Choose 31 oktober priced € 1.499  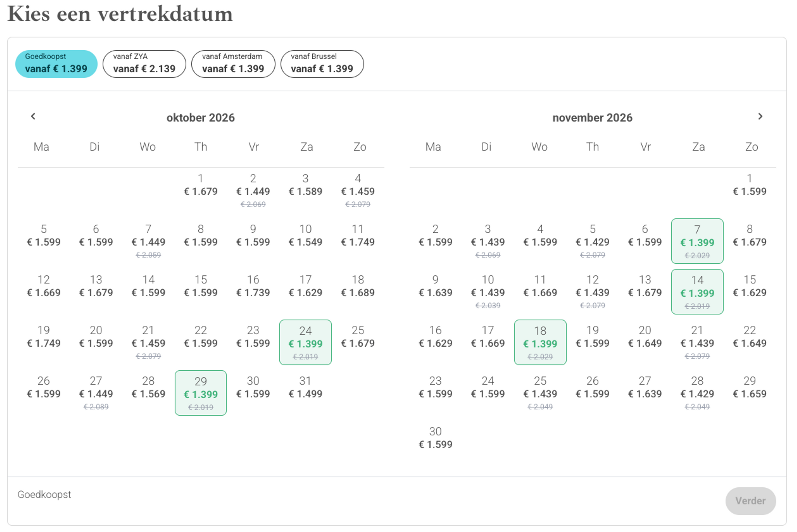click(x=306, y=387)
